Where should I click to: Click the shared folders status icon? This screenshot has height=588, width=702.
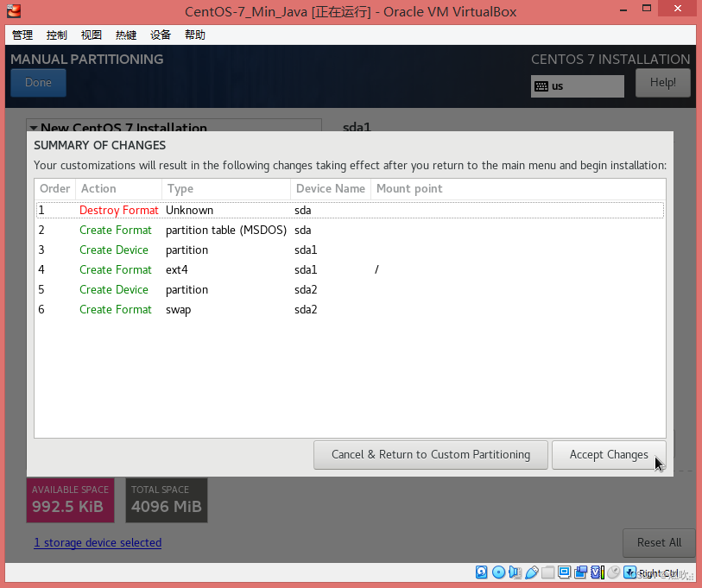coord(548,572)
